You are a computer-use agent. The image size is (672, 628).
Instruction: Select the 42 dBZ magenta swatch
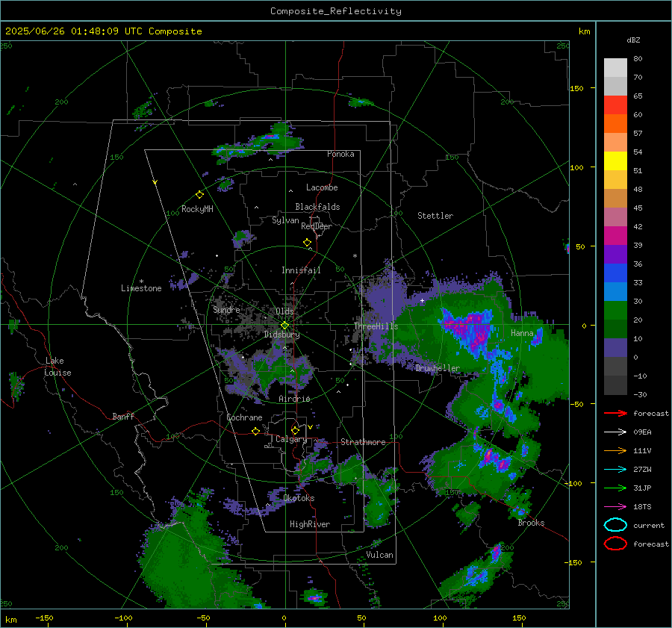pyautogui.click(x=615, y=236)
